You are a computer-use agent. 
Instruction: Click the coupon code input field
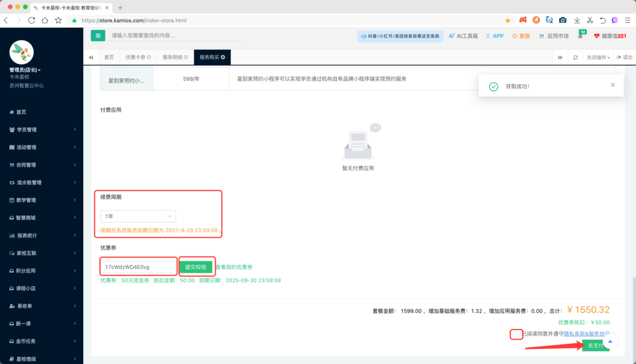pos(138,267)
